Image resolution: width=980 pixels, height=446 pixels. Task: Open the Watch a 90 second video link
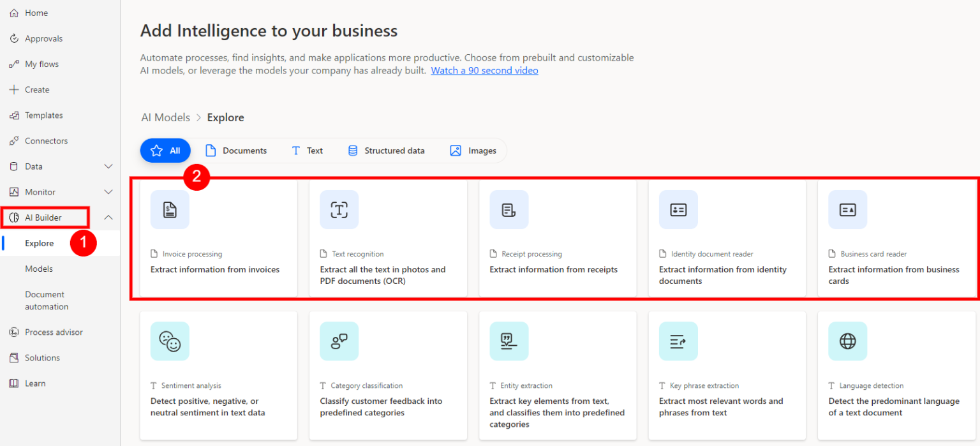coord(484,71)
